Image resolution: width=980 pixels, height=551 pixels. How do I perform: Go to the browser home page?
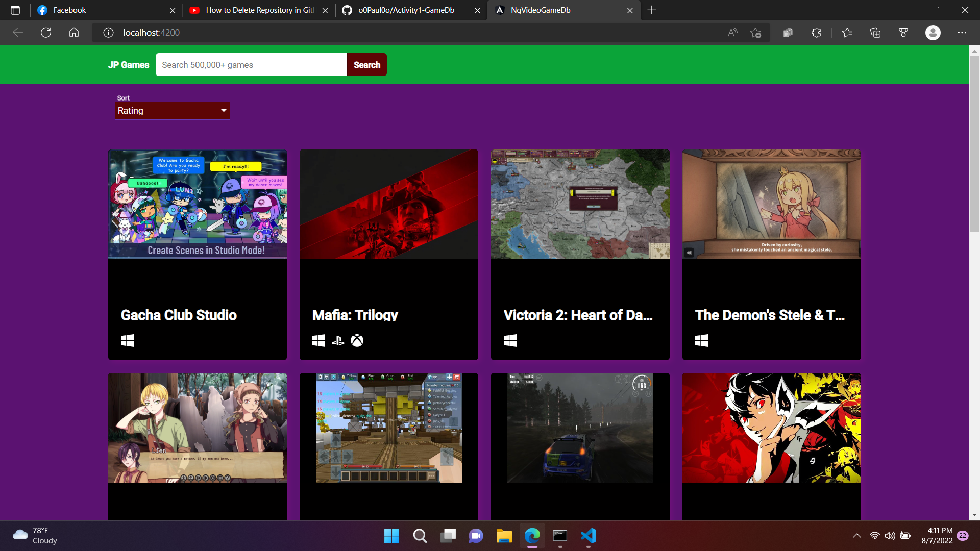74,33
